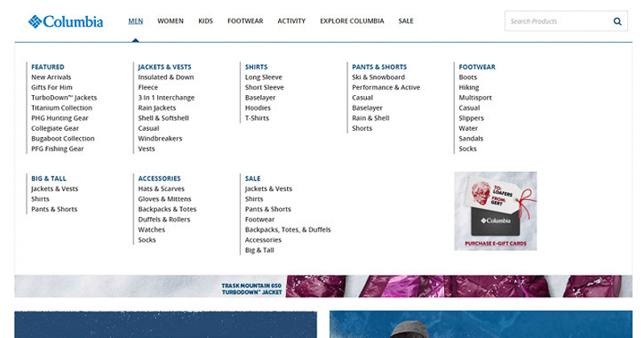Select Duffels & Rollers
Image resolution: width=644 pixels, height=338 pixels.
(x=164, y=219)
